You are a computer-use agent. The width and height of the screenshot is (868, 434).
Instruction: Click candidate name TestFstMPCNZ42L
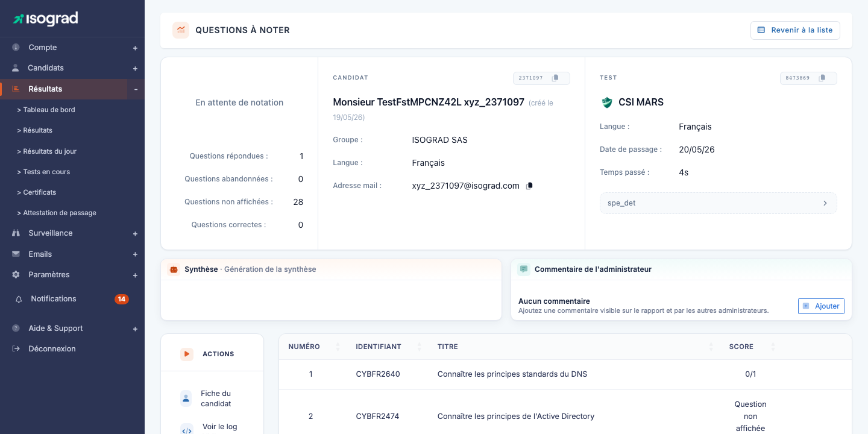429,102
